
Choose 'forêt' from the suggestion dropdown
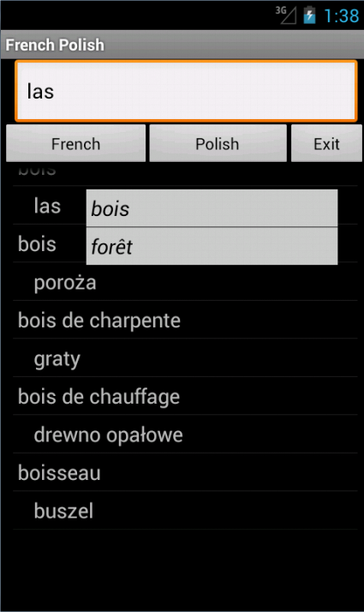click(x=212, y=246)
